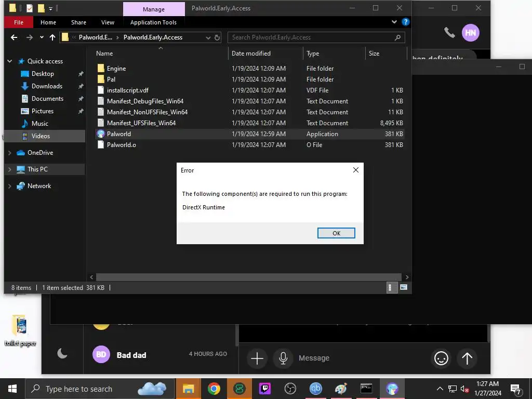Screen dimensions: 532x399
Task: Expand the Network node
Action: (10, 186)
